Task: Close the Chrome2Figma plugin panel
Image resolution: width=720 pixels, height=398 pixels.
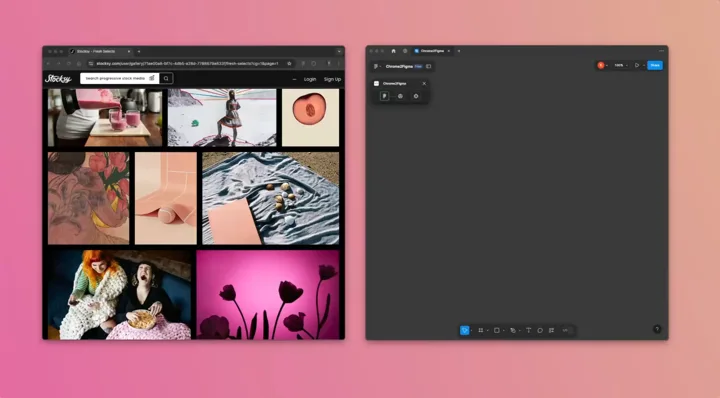Action: coord(424,84)
